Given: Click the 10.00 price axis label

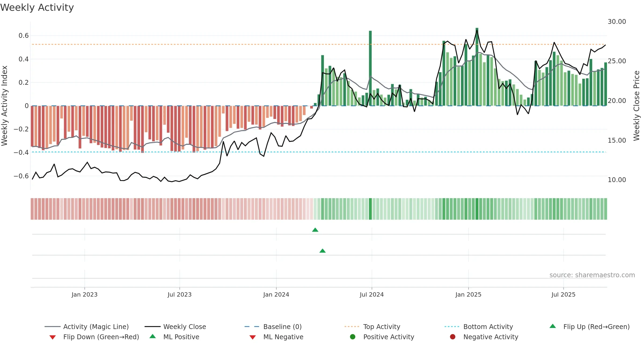Looking at the screenshot, I should coord(617,180).
